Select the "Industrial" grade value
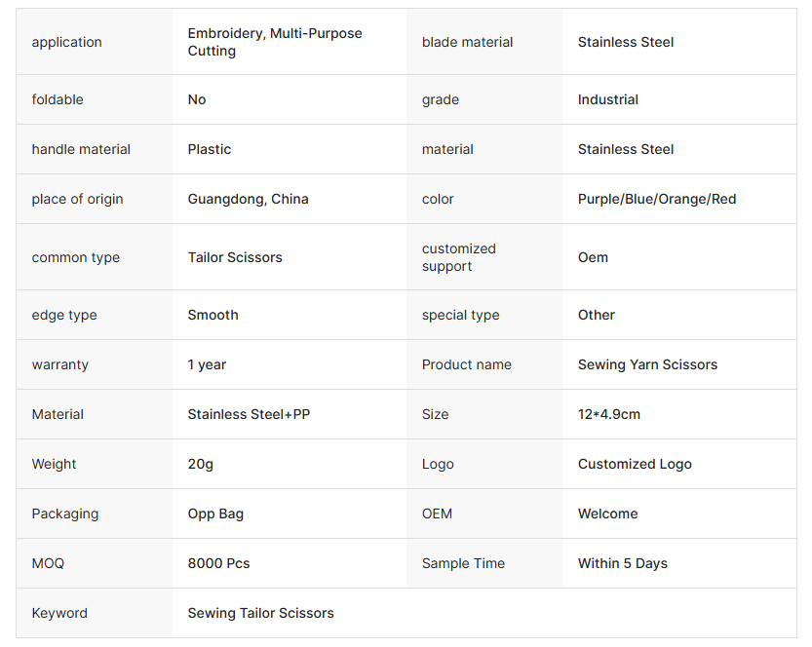Screen dimensions: 812x647 (x=607, y=99)
